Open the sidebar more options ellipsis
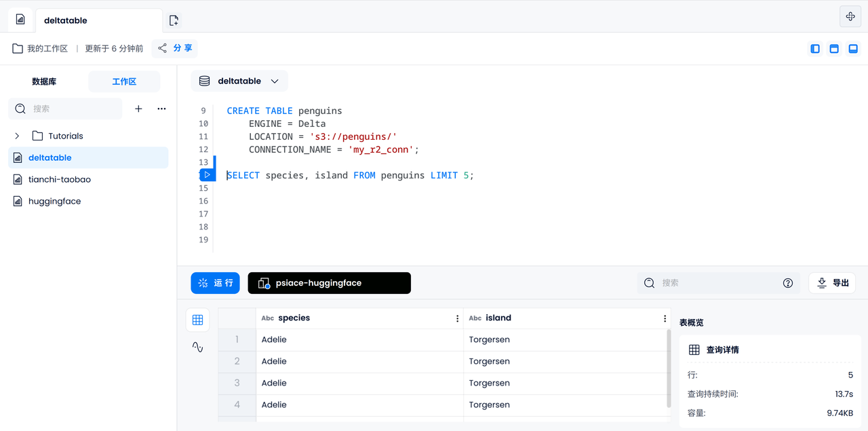The width and height of the screenshot is (868, 431). point(161,109)
